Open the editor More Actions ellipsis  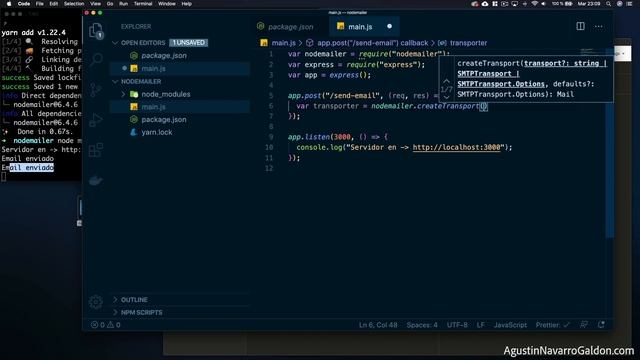(598, 27)
